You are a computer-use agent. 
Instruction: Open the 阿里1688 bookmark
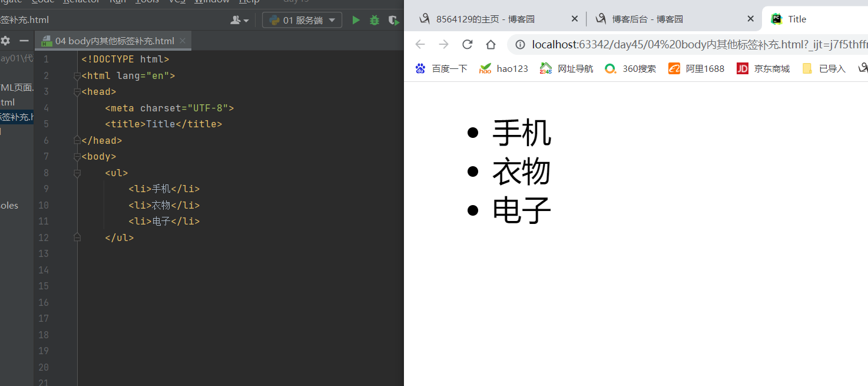click(696, 68)
